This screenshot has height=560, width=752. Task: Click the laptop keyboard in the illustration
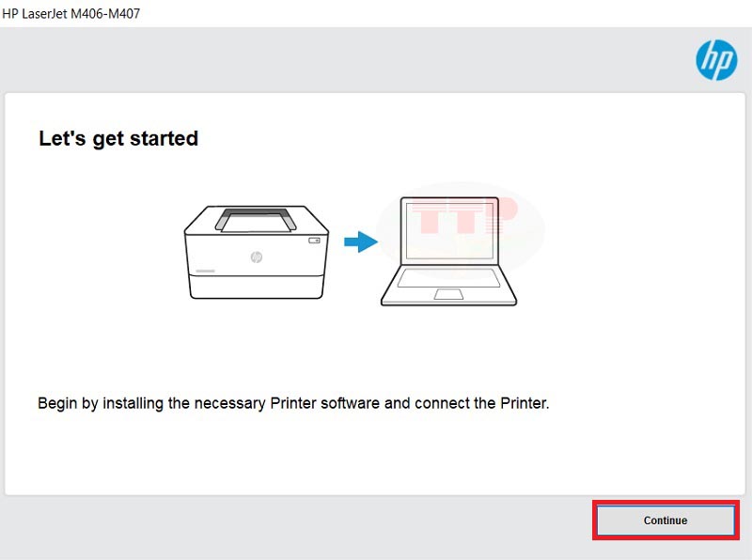click(x=448, y=278)
